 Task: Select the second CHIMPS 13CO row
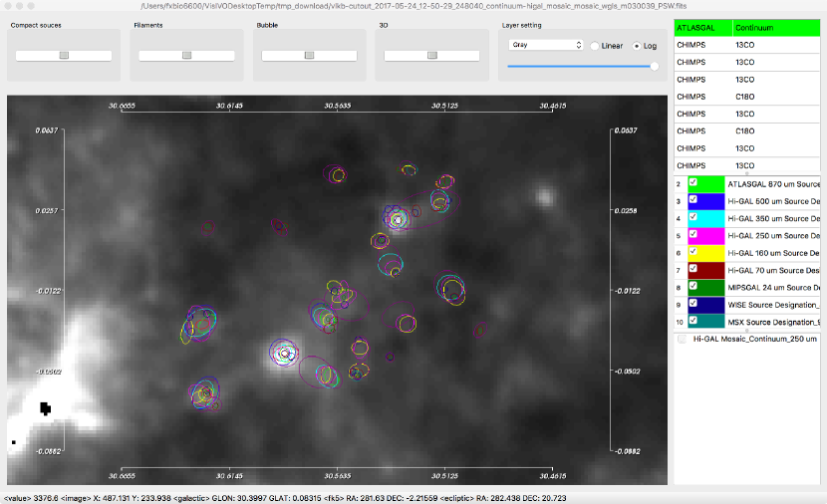[747, 62]
